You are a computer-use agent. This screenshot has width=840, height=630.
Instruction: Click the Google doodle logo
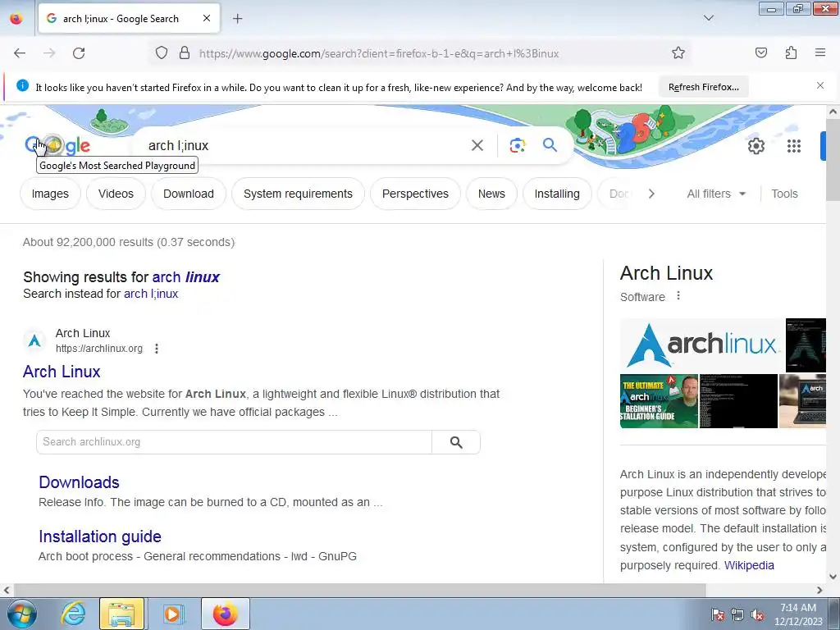(57, 145)
